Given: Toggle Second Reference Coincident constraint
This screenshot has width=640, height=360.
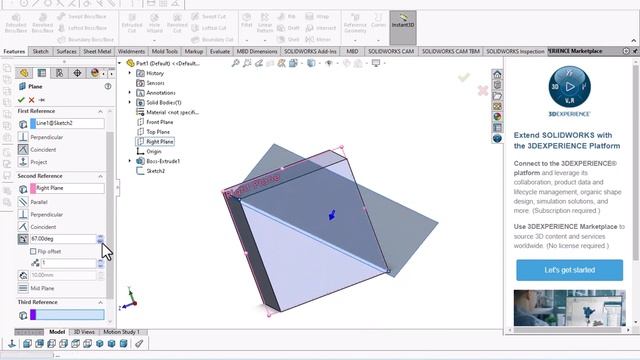Looking at the screenshot, I should pyautogui.click(x=23, y=227).
